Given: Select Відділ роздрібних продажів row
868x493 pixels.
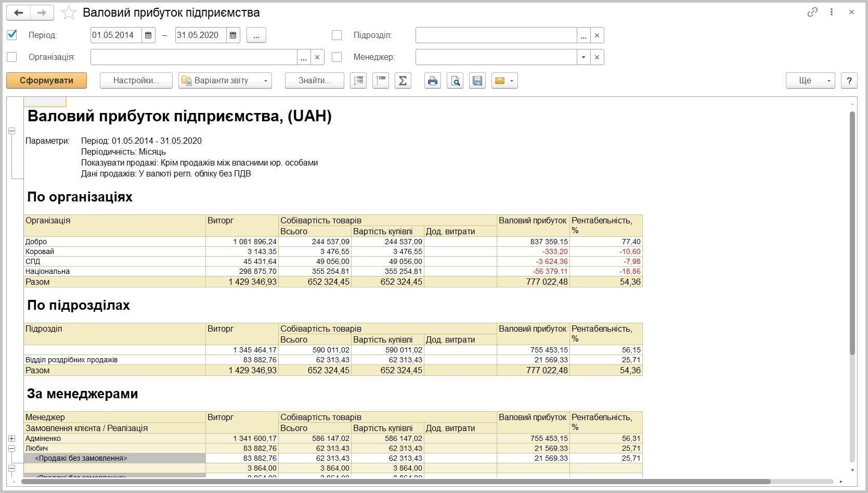Looking at the screenshot, I should pyautogui.click(x=114, y=360).
